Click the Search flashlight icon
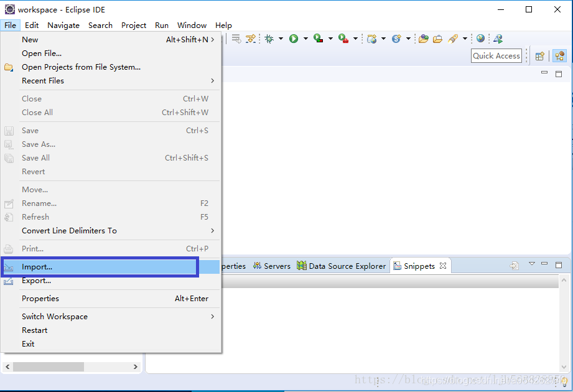573x392 pixels. click(x=453, y=39)
